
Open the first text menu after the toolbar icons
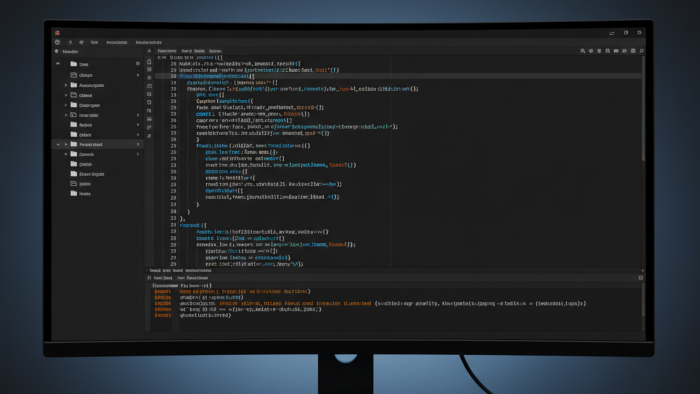pos(94,42)
